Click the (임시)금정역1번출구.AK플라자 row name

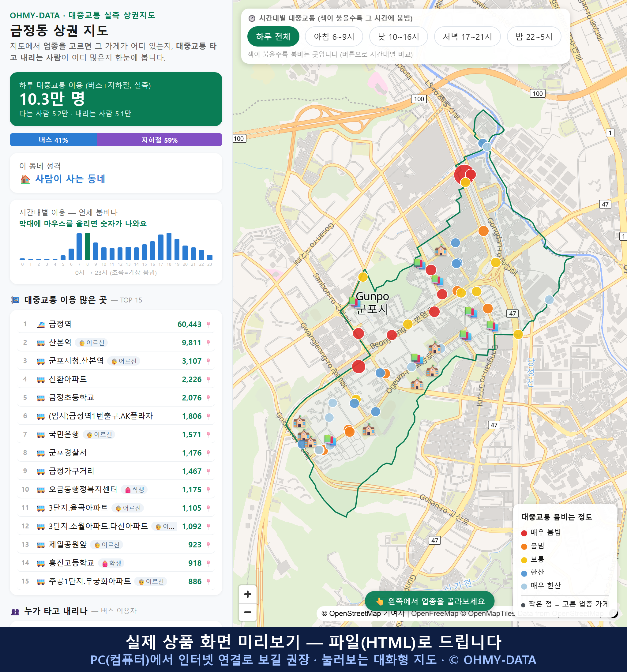coord(101,416)
